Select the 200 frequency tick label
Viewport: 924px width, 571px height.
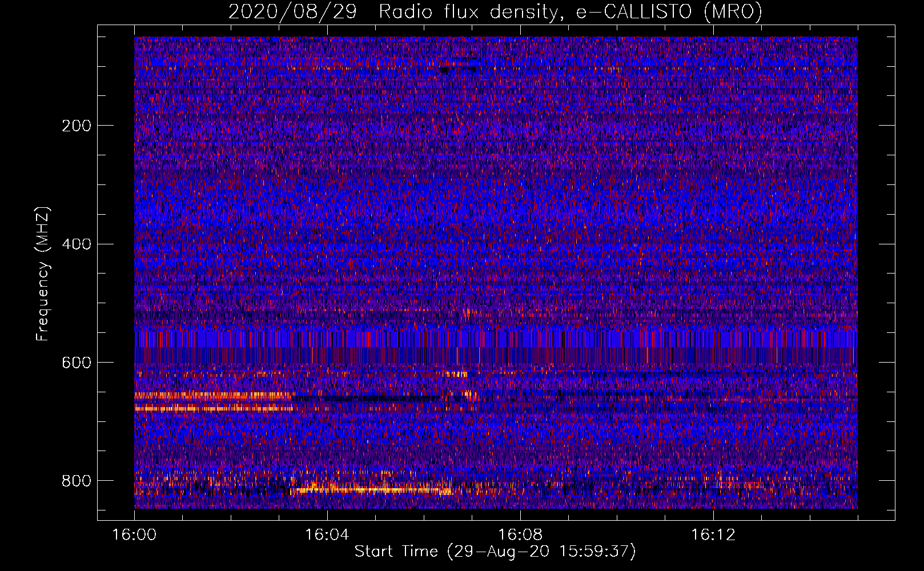point(77,126)
